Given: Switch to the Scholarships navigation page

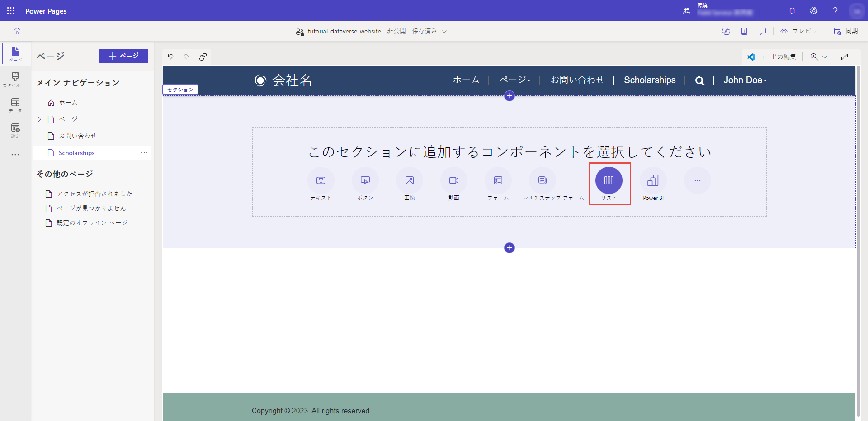Looking at the screenshot, I should (77, 152).
